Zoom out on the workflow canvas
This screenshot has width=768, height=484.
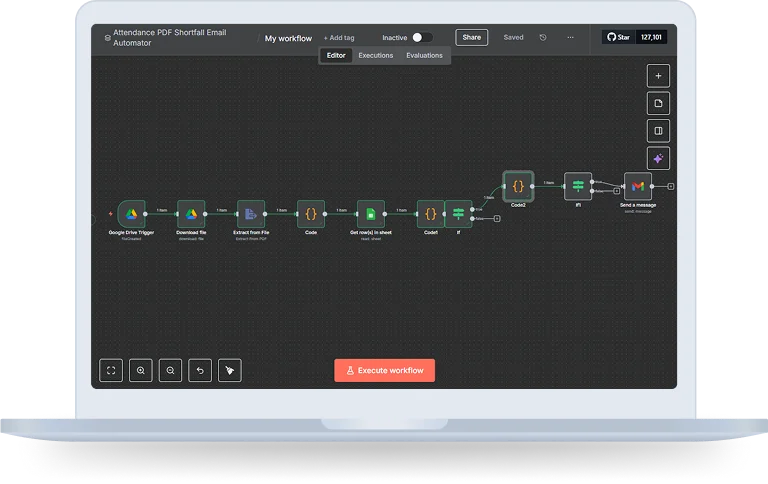171,370
